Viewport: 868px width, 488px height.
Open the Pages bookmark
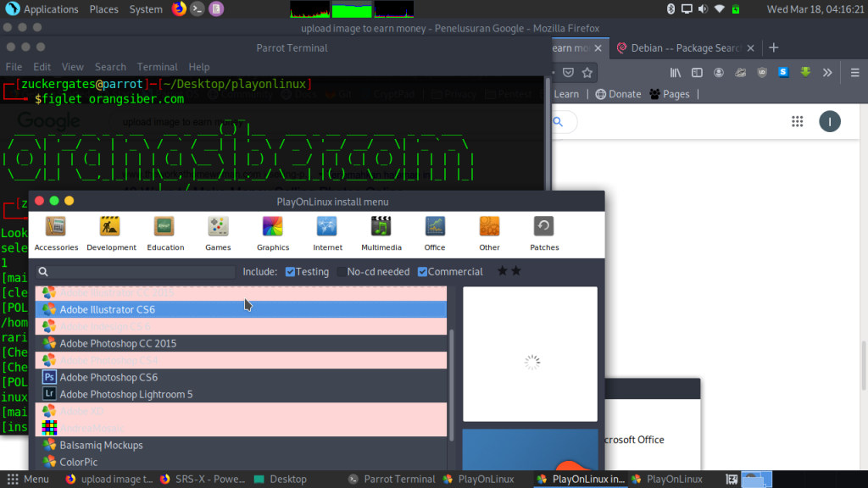[x=670, y=94]
